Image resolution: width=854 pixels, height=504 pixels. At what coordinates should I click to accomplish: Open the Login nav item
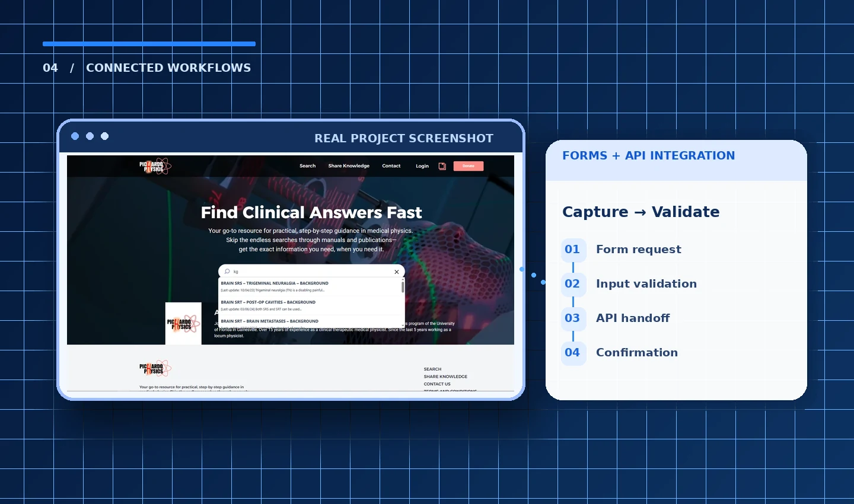click(x=422, y=166)
